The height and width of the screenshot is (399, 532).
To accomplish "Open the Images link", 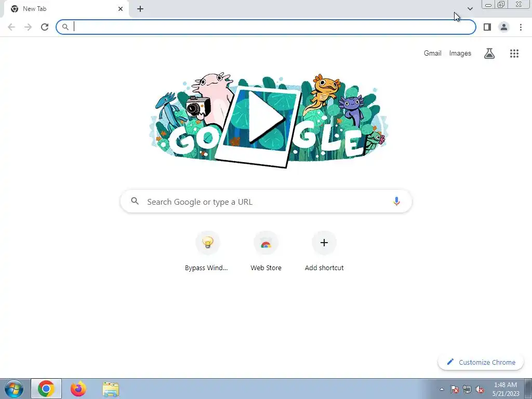I will pos(460,54).
